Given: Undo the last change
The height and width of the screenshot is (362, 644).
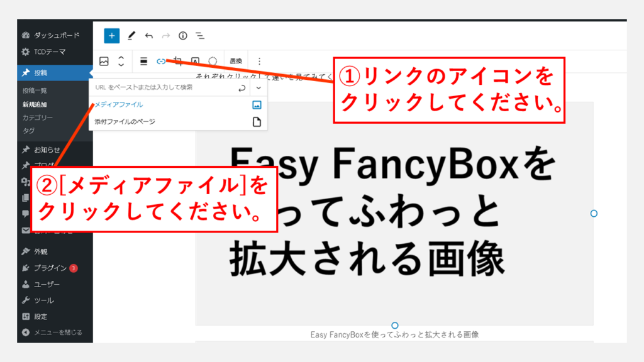Looking at the screenshot, I should (148, 36).
